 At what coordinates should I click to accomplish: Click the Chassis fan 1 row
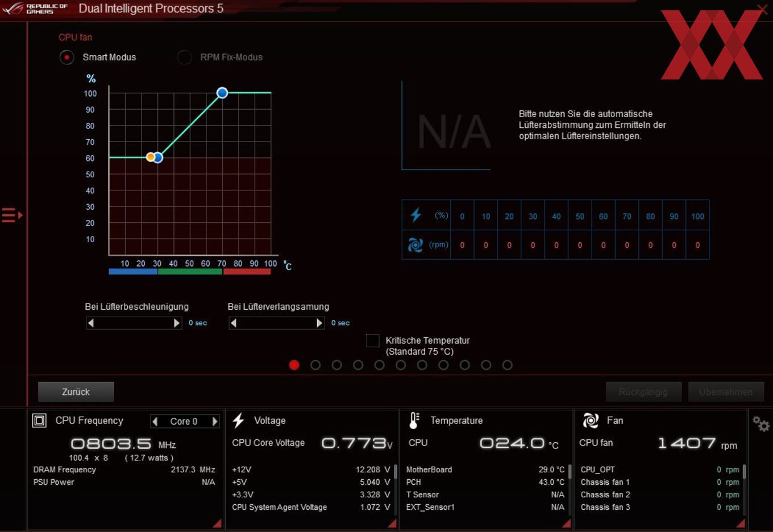point(660,482)
